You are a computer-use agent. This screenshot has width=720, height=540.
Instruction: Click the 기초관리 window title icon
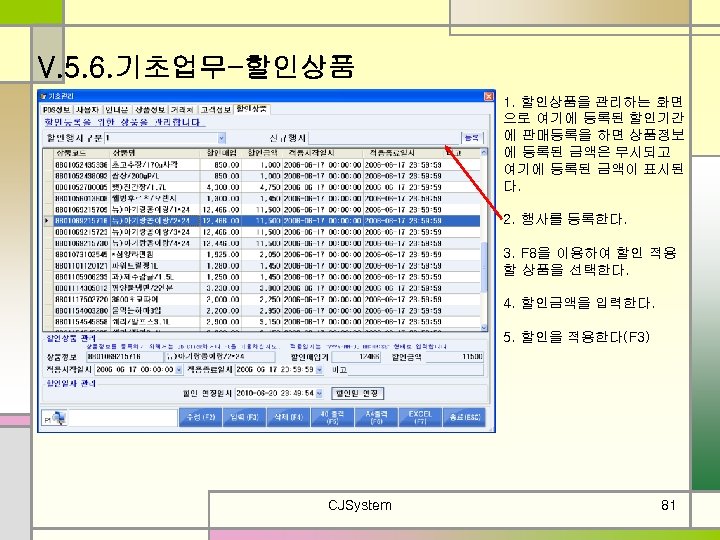(x=43, y=96)
